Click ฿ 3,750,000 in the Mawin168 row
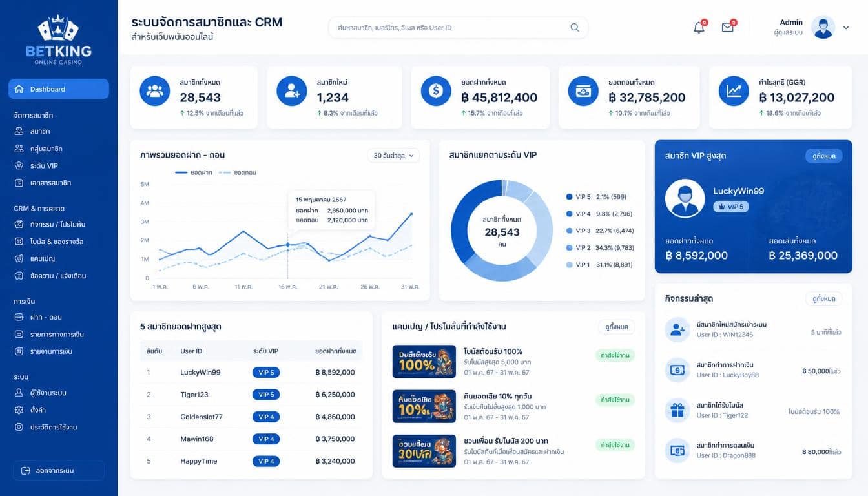Viewport: 868px width, 496px height. coord(335,439)
